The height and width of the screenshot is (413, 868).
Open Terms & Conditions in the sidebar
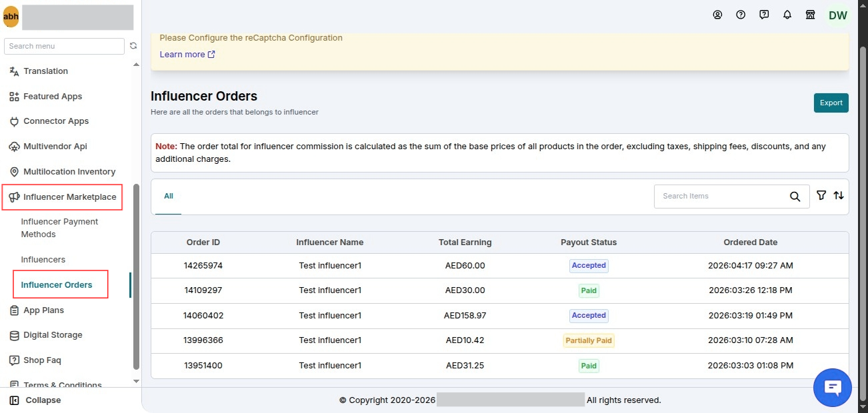point(63,385)
